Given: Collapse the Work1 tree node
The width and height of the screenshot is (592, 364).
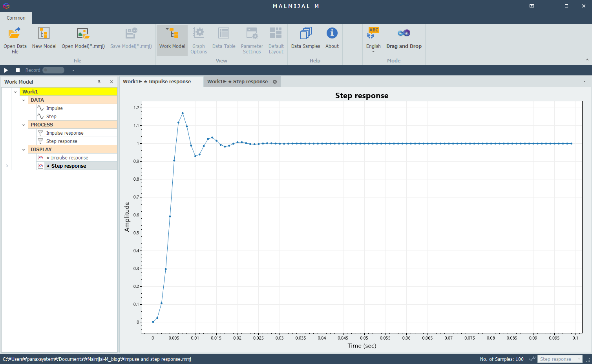Looking at the screenshot, I should tap(15, 92).
